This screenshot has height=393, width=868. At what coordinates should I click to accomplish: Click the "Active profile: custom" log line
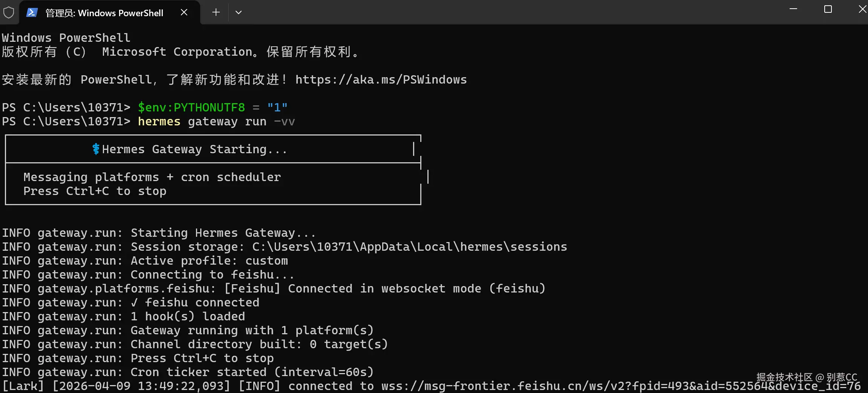209,261
